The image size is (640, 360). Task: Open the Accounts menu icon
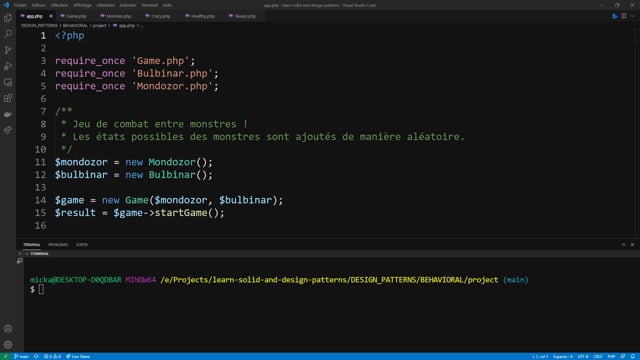coord(8,329)
